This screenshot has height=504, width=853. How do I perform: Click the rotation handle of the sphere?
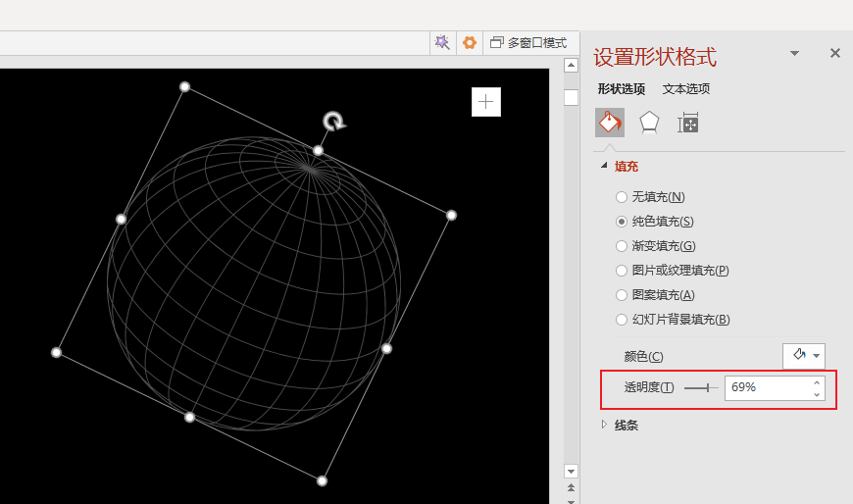[x=333, y=121]
